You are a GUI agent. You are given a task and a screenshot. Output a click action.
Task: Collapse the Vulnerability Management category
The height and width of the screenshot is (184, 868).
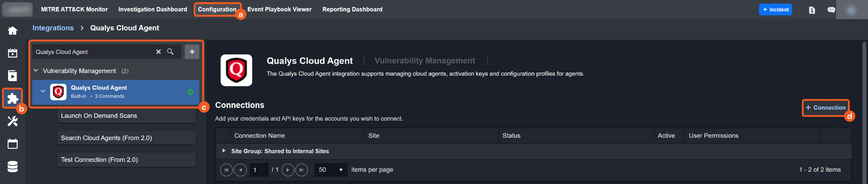point(36,71)
